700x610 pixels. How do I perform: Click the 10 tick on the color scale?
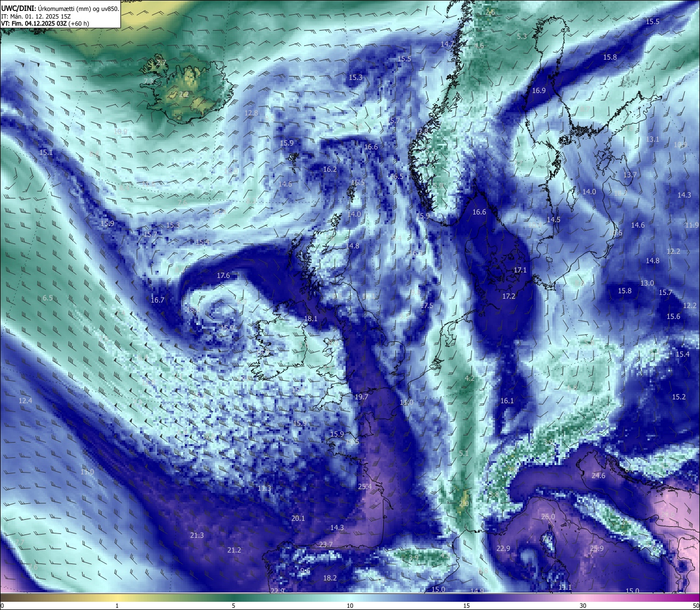[350, 605]
